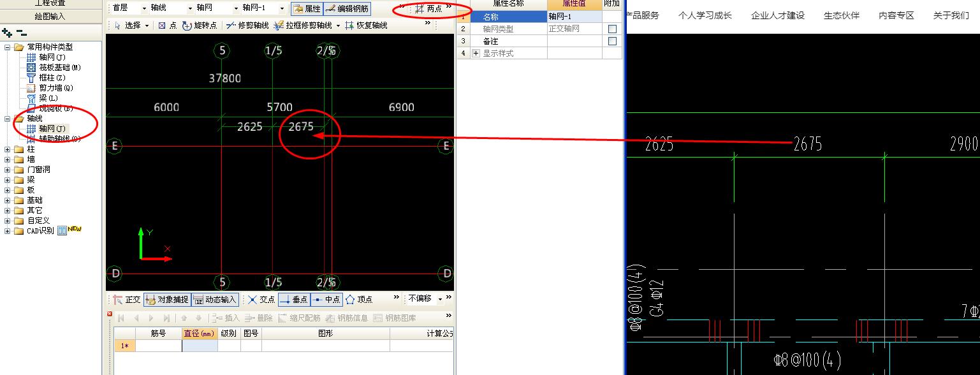The height and width of the screenshot is (375, 980).
Task: Click the expand-all plus icon in tree panel
Action: [x=7, y=32]
